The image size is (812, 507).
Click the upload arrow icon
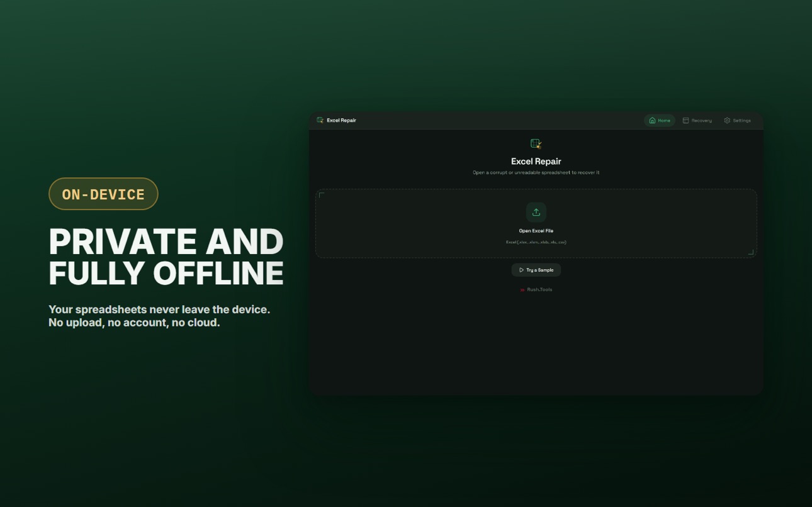536,212
